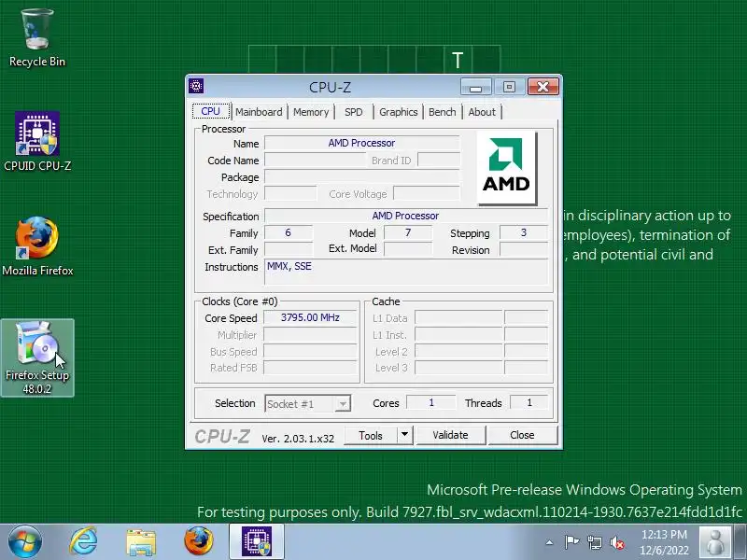Screen dimensions: 747x560
Task: Click the Core Speed 3795.00 MHz field
Action: tap(310, 317)
